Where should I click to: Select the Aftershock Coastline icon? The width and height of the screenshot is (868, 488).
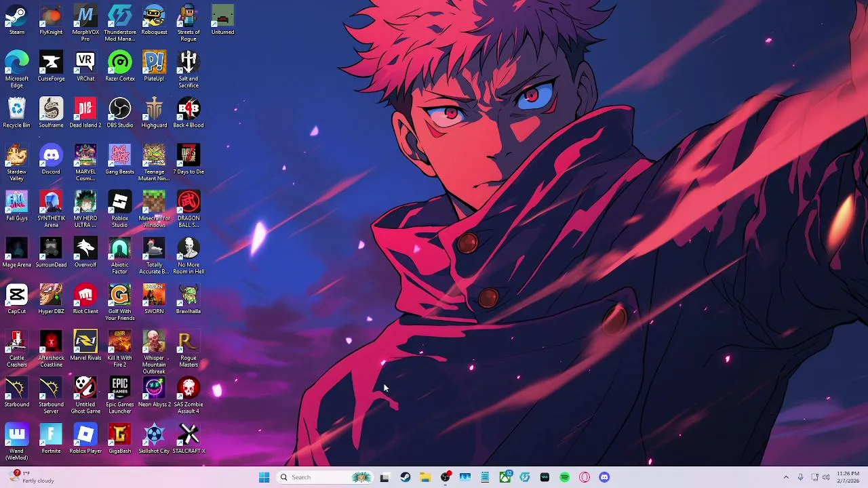51,349
